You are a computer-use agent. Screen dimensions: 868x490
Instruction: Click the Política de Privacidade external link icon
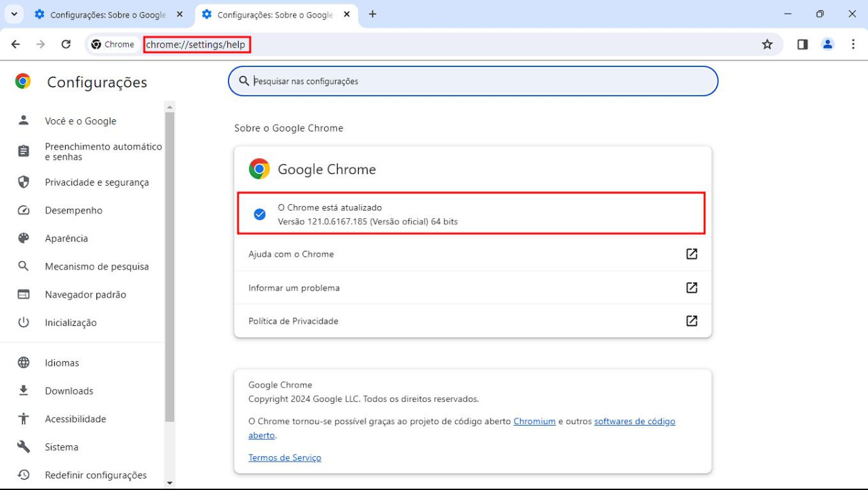click(x=692, y=321)
